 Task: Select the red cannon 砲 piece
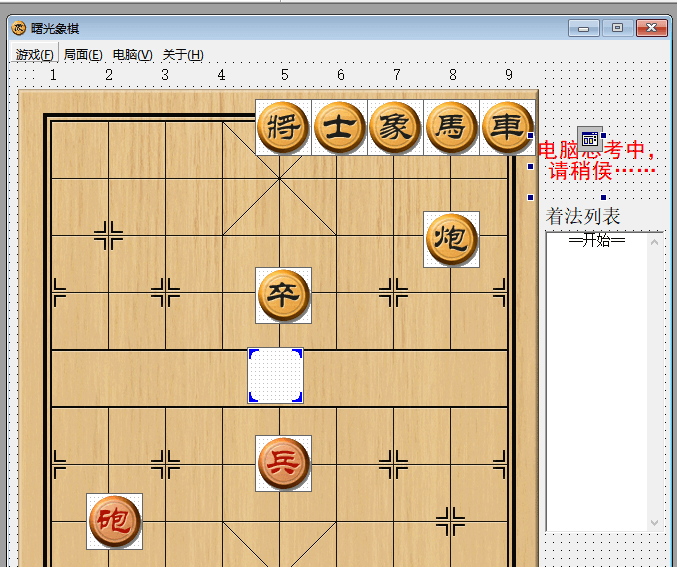pos(114,521)
